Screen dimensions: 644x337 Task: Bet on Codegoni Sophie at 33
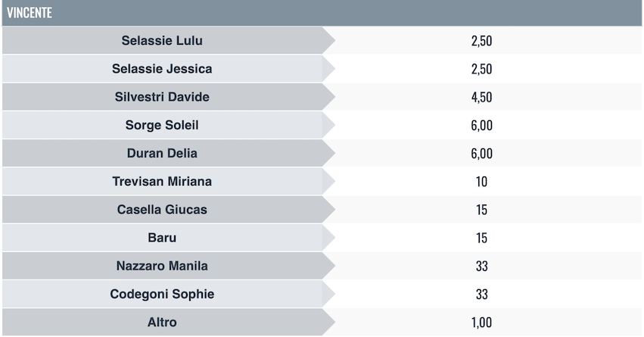pyautogui.click(x=481, y=295)
